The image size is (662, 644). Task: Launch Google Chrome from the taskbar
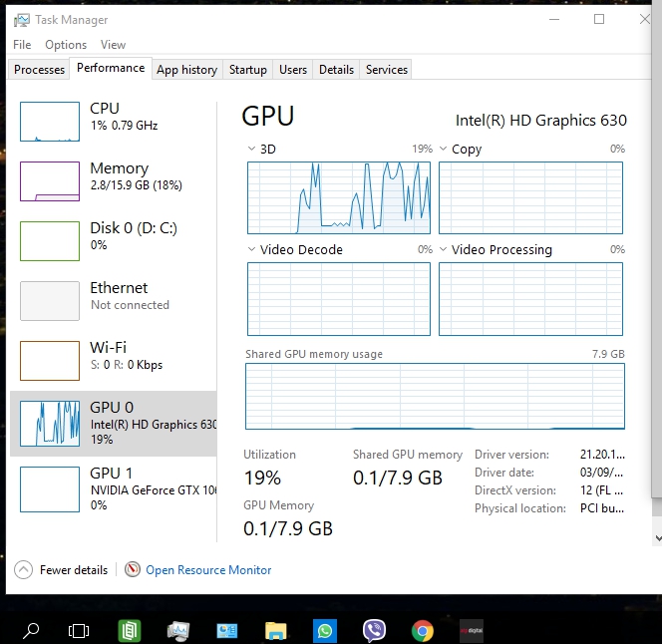click(x=422, y=631)
